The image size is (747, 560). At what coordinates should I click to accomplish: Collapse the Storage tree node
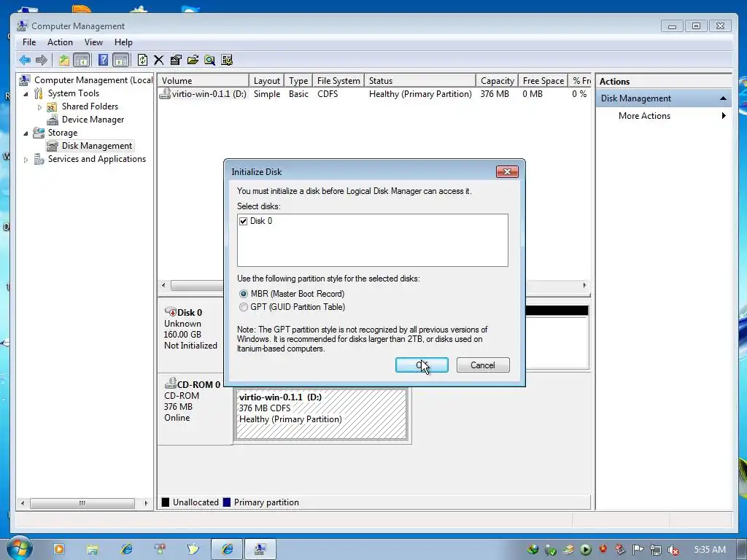26,133
